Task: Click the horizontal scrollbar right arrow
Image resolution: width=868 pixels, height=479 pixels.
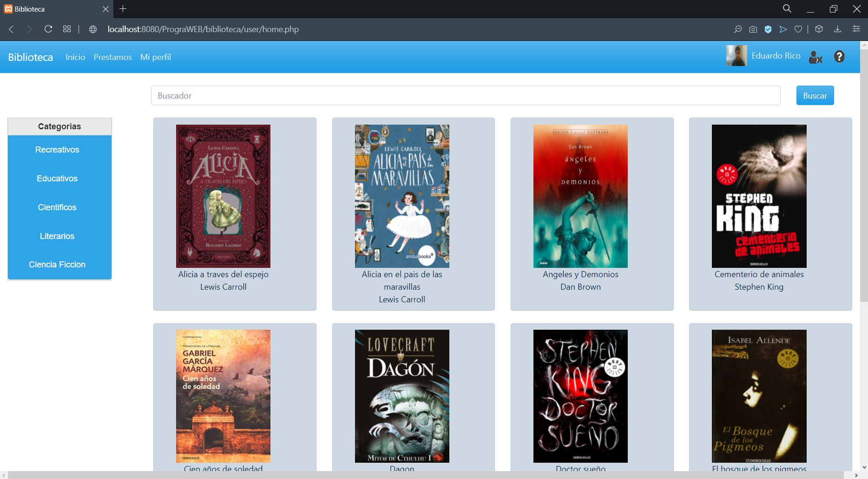Action: click(856, 475)
